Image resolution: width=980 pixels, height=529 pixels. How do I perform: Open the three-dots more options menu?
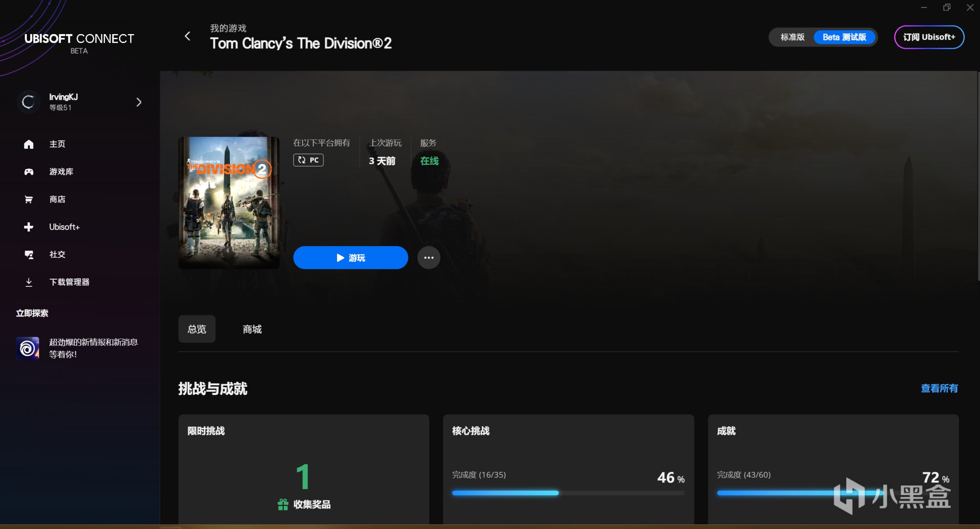(429, 258)
